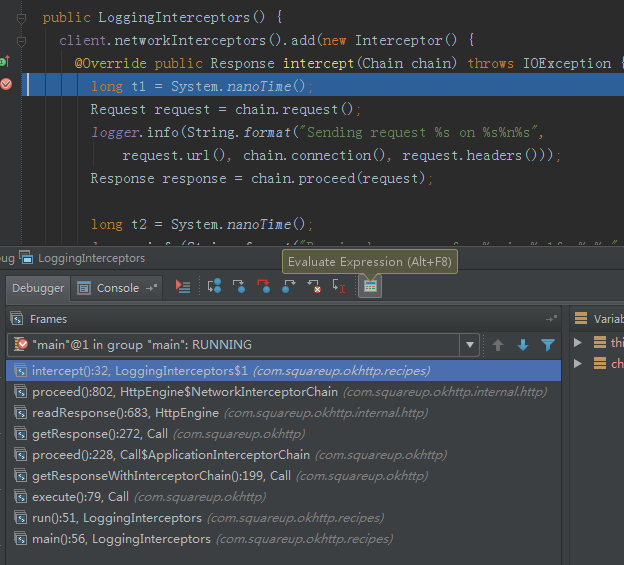Open Evaluate Expression calculator icon
The width and height of the screenshot is (624, 565).
tap(370, 287)
